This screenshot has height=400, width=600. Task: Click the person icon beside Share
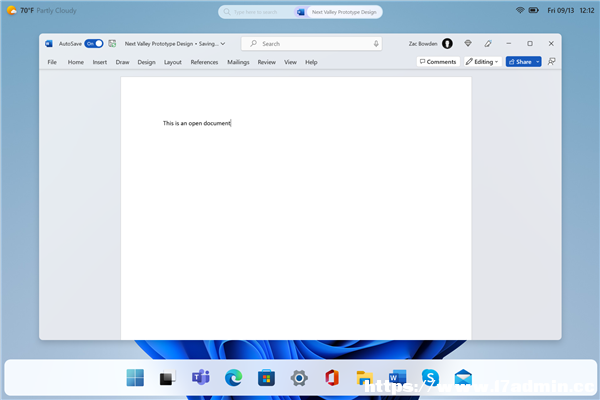[551, 62]
